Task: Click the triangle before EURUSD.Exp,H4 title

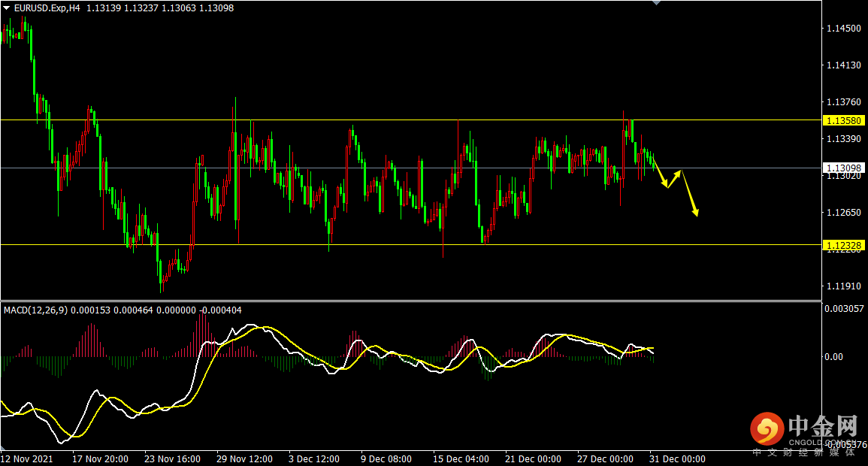Action: click(6, 8)
